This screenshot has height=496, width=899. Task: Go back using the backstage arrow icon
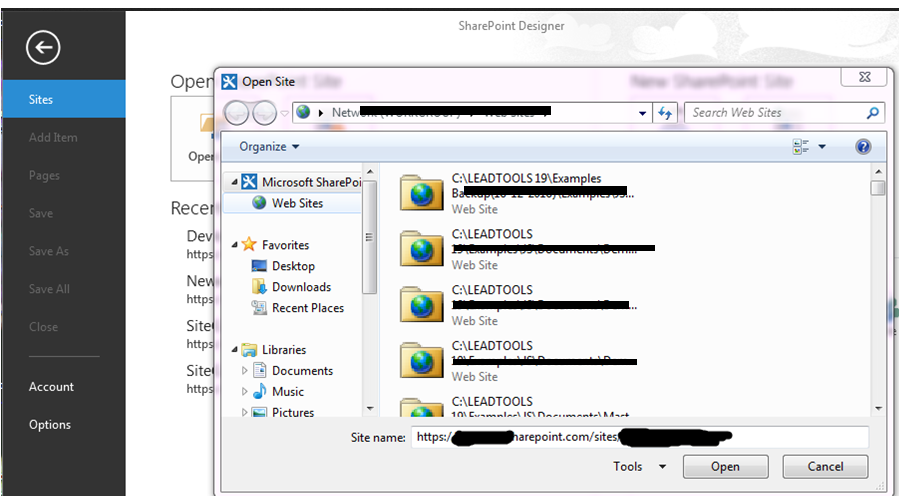(43, 47)
